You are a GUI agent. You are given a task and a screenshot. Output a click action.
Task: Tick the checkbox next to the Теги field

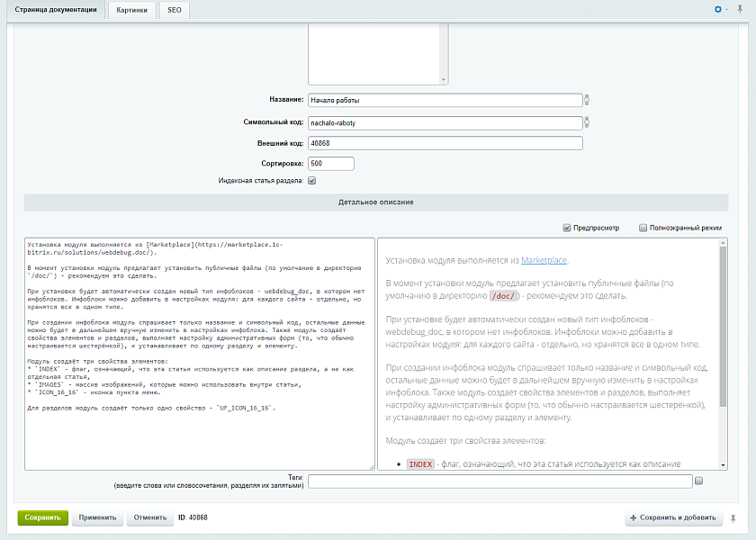698,481
